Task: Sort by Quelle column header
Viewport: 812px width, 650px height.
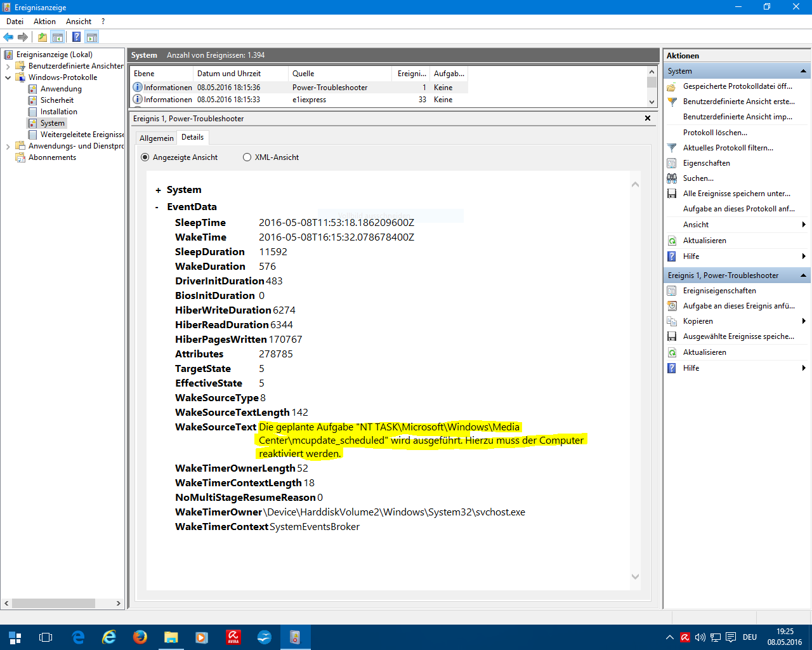Action: point(340,74)
